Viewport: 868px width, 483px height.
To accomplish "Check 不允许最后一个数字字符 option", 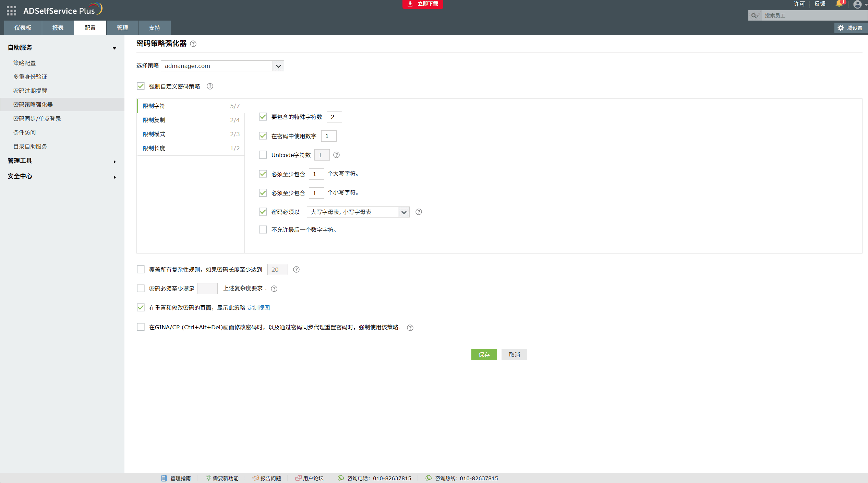I will (263, 229).
